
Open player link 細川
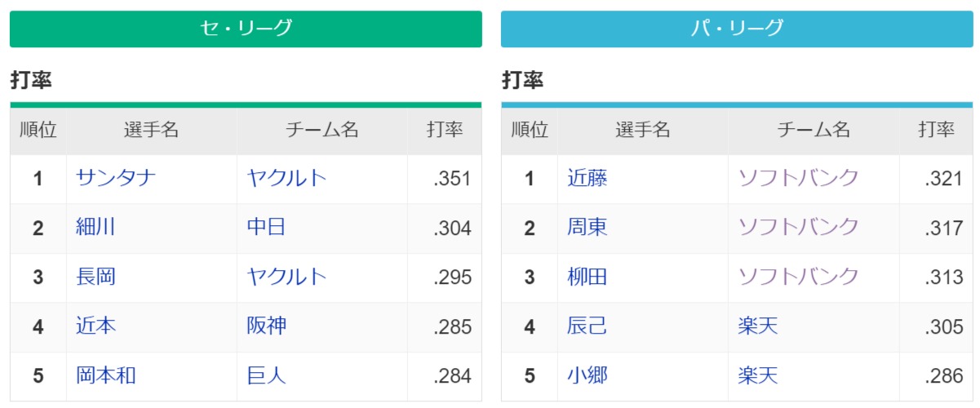tap(95, 227)
